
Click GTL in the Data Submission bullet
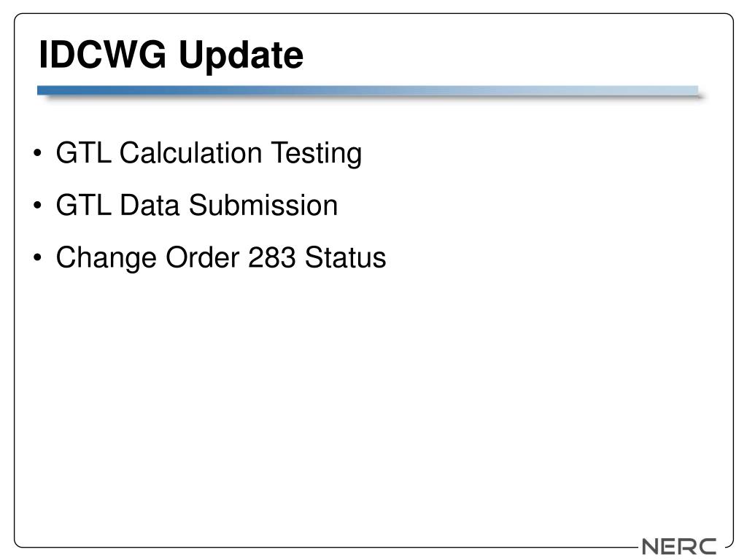pyautogui.click(x=83, y=205)
